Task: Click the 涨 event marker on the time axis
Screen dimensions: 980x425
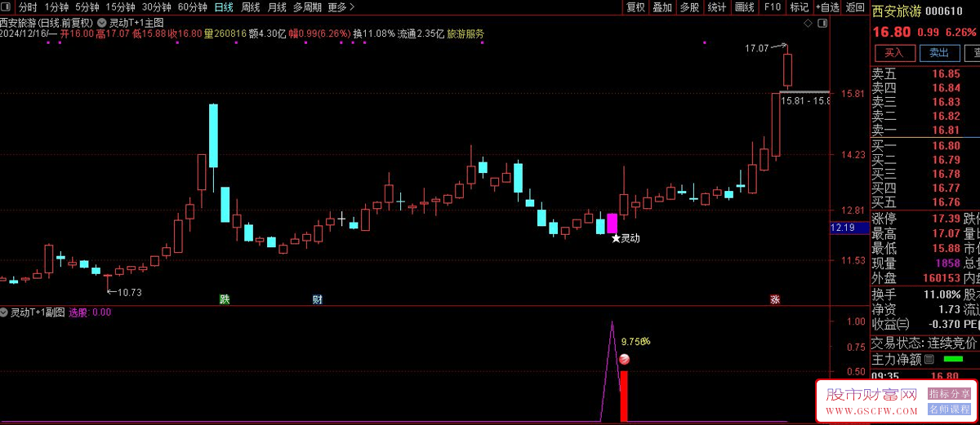Action: (x=774, y=299)
